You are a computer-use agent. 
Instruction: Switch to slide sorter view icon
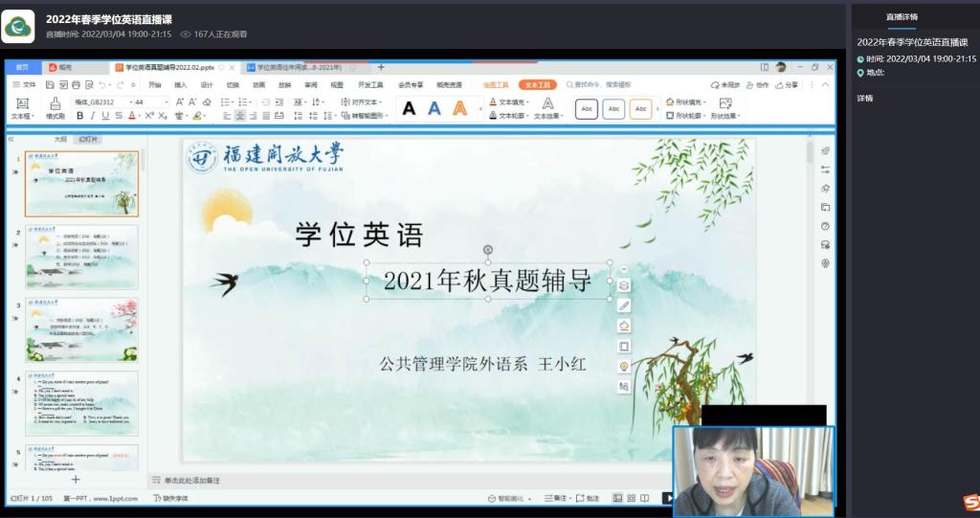coord(631,498)
